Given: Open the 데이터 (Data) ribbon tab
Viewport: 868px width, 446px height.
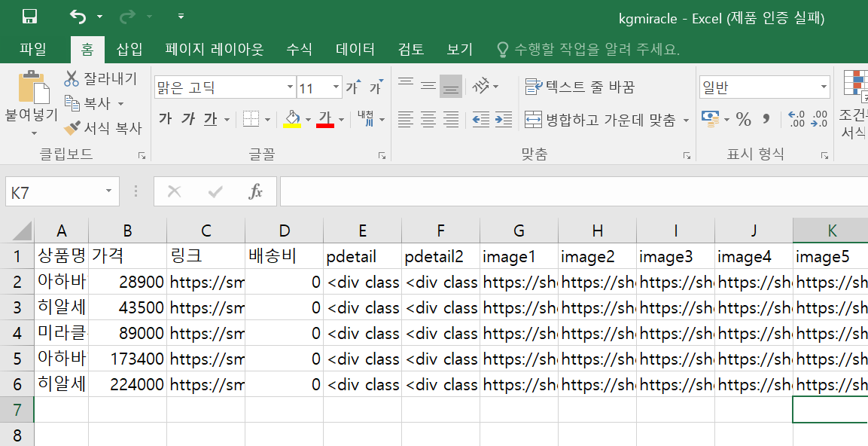Looking at the screenshot, I should tap(355, 50).
